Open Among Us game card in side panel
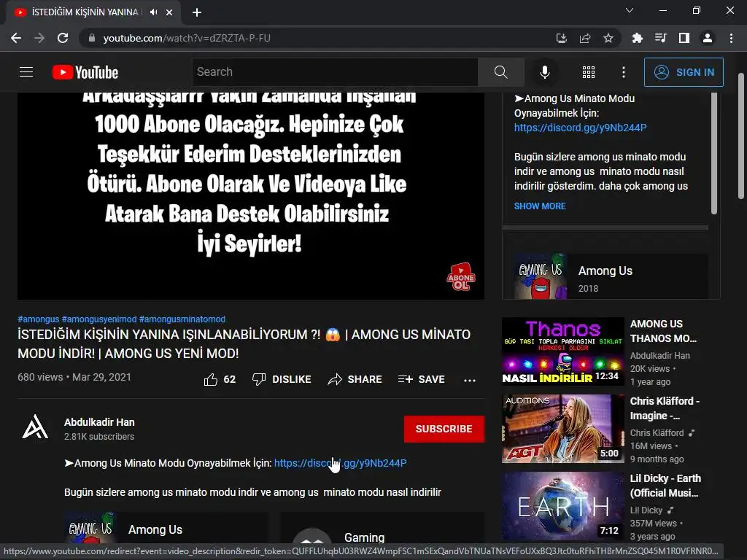 (x=611, y=276)
